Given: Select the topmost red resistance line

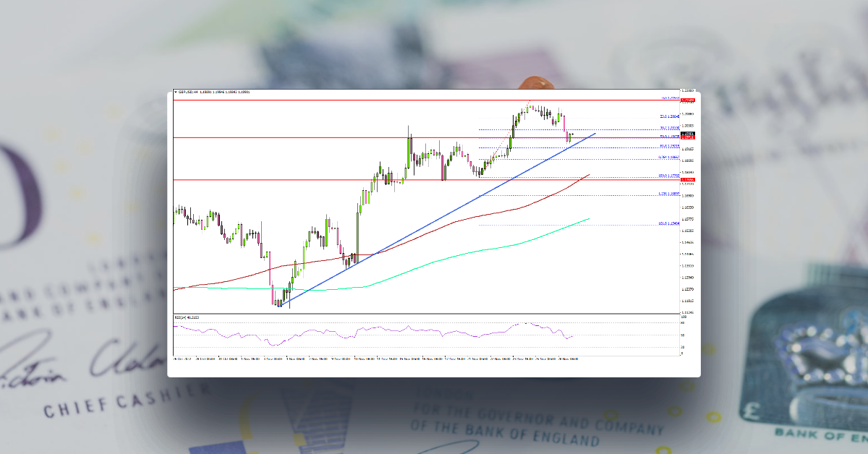Looking at the screenshot, I should coord(434,100).
